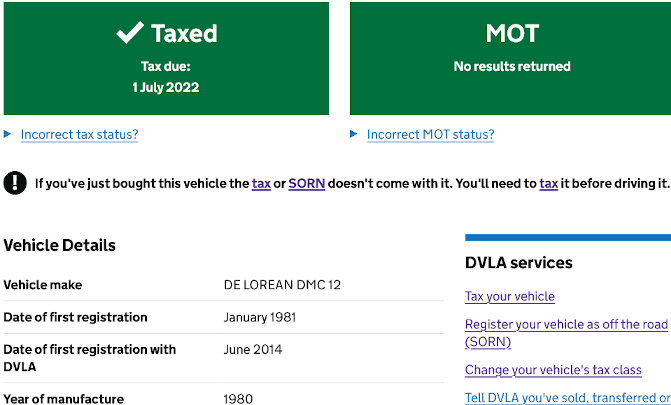Viewport: 671px width, 405px height.
Task: Click the "DVLA services" heading
Action: [519, 263]
